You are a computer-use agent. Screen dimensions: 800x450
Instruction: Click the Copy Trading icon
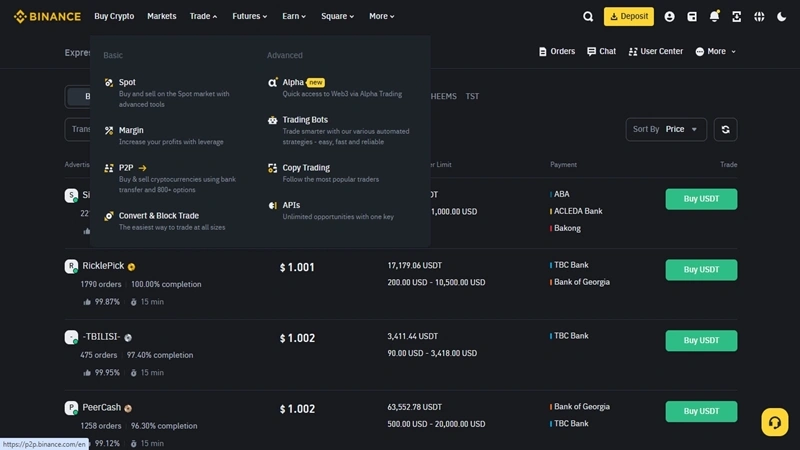click(x=272, y=168)
